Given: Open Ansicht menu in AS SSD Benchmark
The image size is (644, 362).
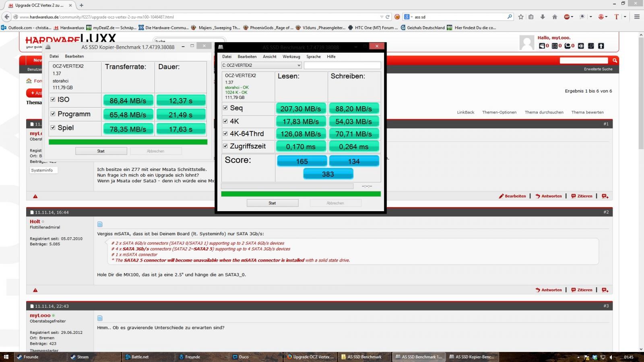Looking at the screenshot, I should coord(270,57).
